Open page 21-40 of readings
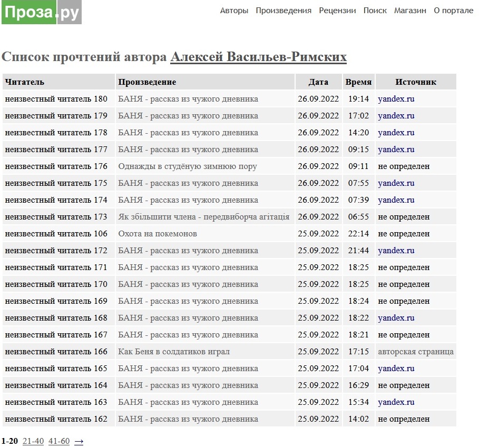The height and width of the screenshot is (448, 479). pos(33,441)
